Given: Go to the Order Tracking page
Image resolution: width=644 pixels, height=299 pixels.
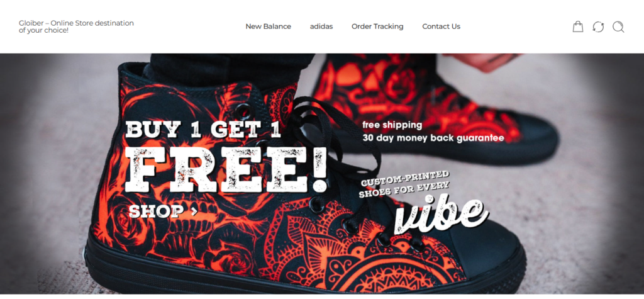Looking at the screenshot, I should pyautogui.click(x=377, y=26).
